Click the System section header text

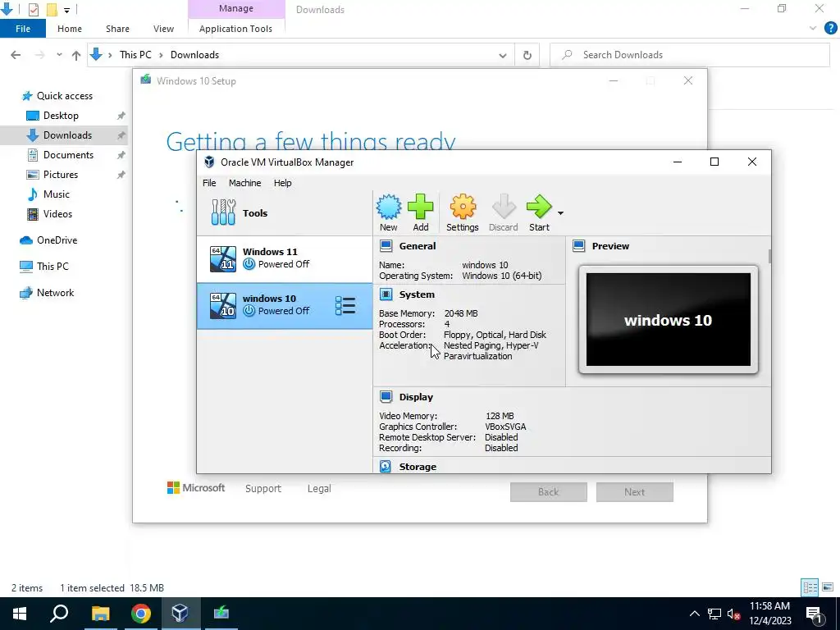click(417, 294)
